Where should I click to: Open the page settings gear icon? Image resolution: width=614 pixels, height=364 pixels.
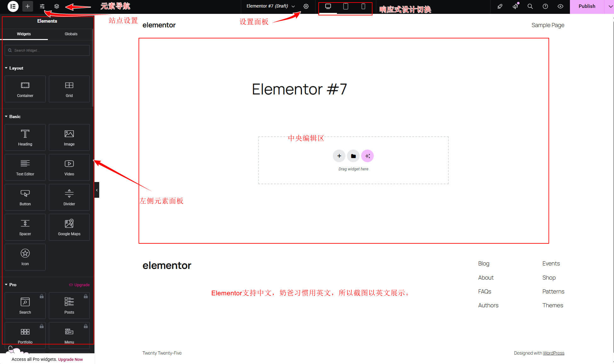(306, 6)
